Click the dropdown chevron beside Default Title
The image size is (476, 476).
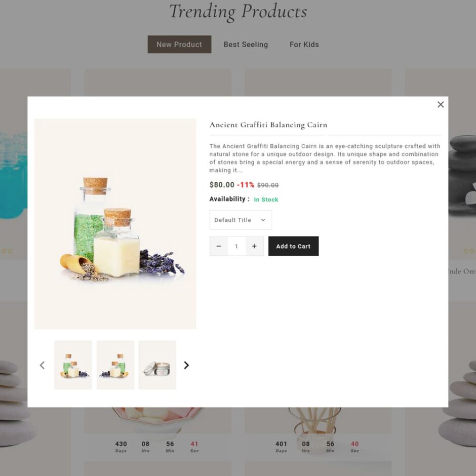pyautogui.click(x=263, y=220)
